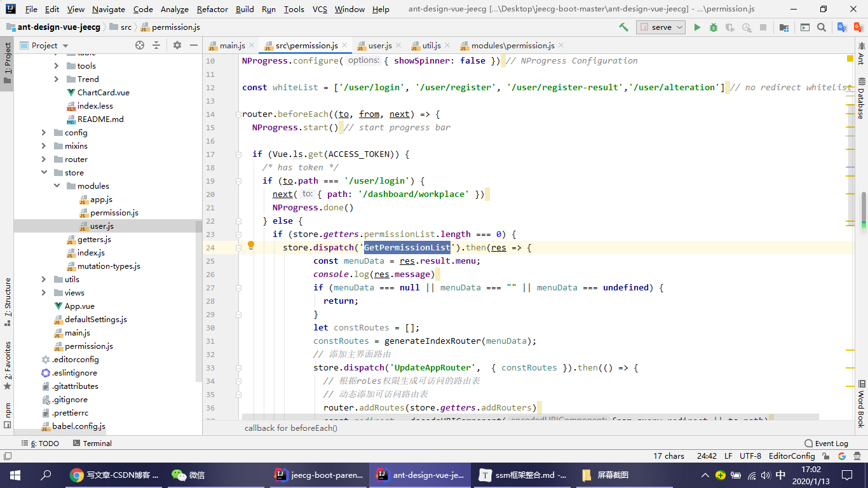This screenshot has height=488, width=868.
Task: Open the File menu
Action: point(31,9)
